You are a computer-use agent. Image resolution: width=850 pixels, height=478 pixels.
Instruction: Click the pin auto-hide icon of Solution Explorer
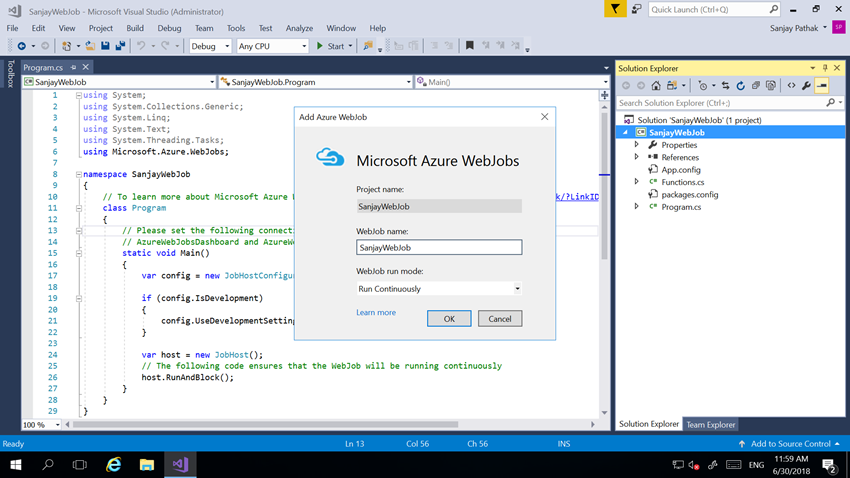825,68
